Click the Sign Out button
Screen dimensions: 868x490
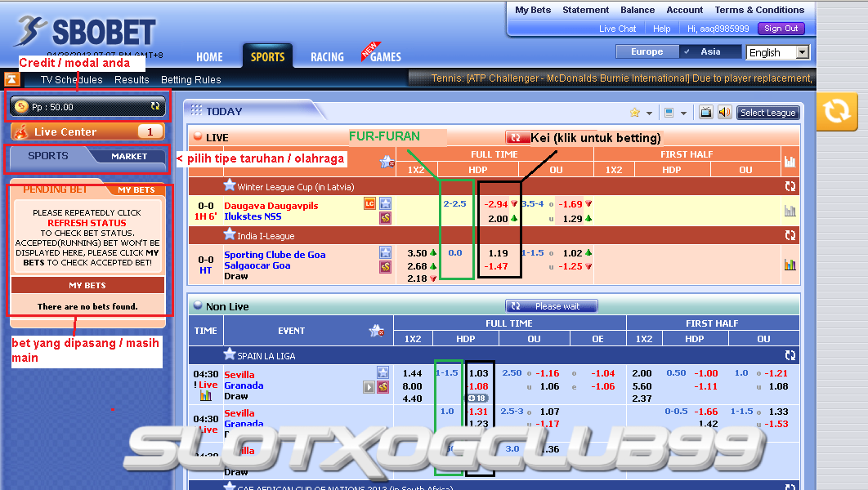pyautogui.click(x=781, y=29)
